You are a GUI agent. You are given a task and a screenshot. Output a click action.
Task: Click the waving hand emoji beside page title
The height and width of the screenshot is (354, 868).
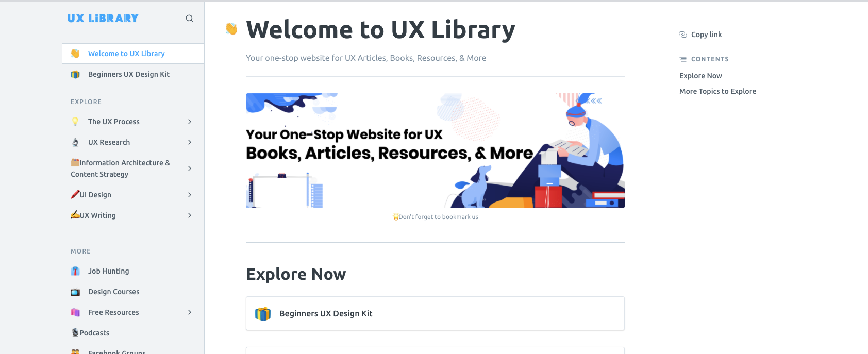[x=231, y=29]
